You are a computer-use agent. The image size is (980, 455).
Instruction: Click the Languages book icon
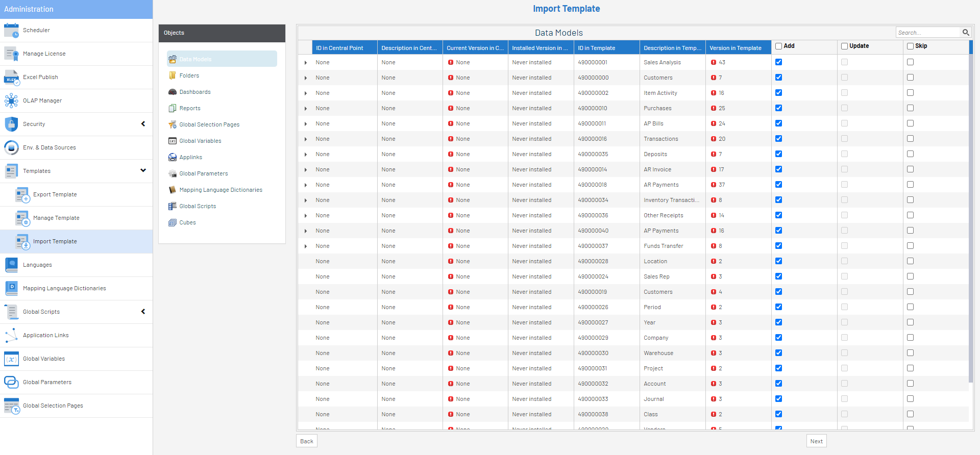click(x=11, y=265)
